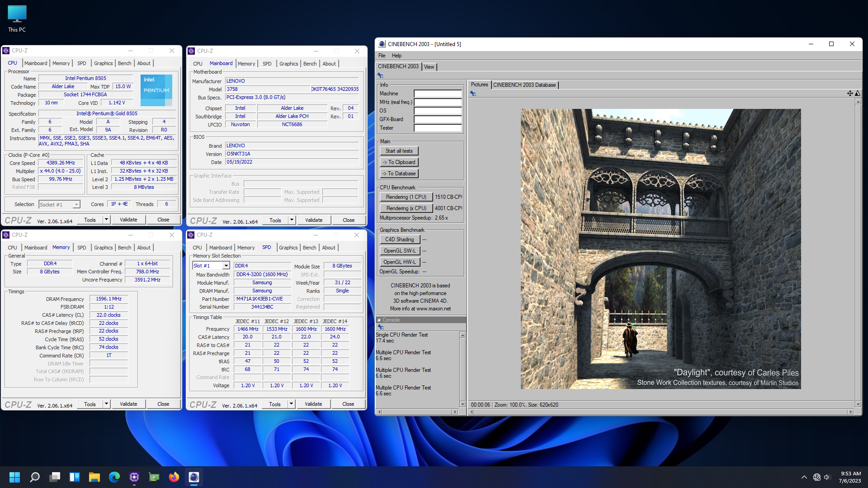Click Start all tests button

(399, 151)
